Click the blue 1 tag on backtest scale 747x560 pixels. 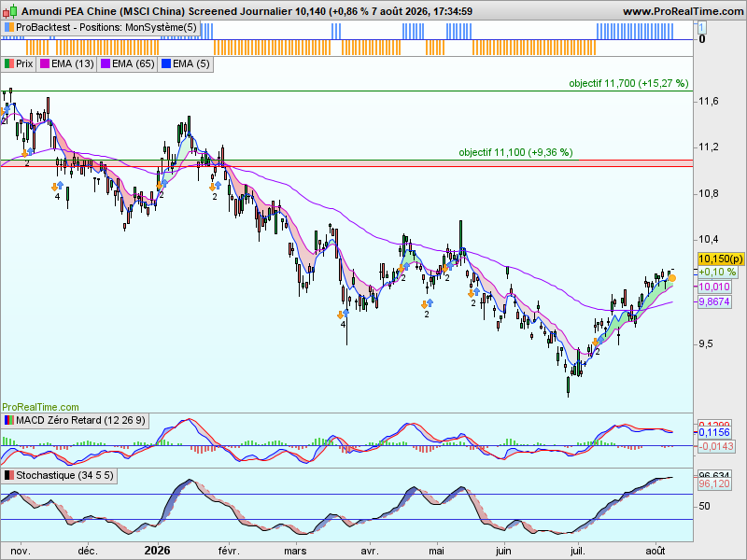pos(702,28)
